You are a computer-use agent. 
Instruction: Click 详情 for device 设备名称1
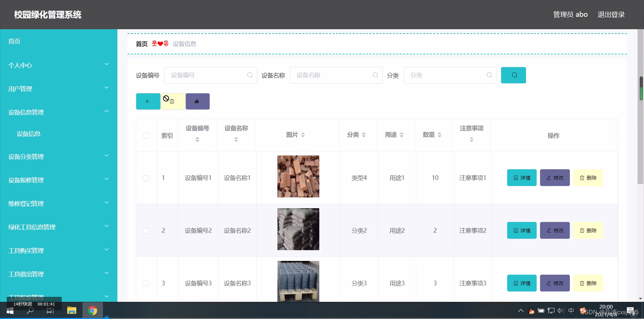[x=522, y=178]
